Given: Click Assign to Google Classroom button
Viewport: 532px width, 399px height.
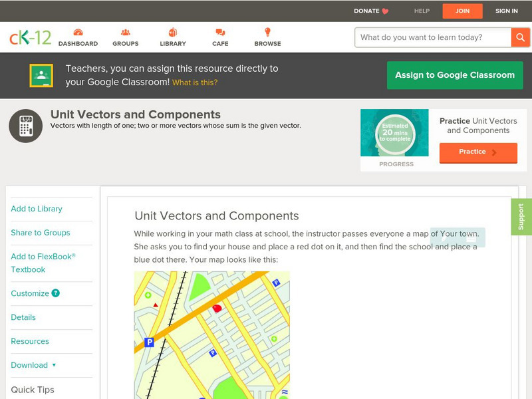Looking at the screenshot, I should coord(455,75).
